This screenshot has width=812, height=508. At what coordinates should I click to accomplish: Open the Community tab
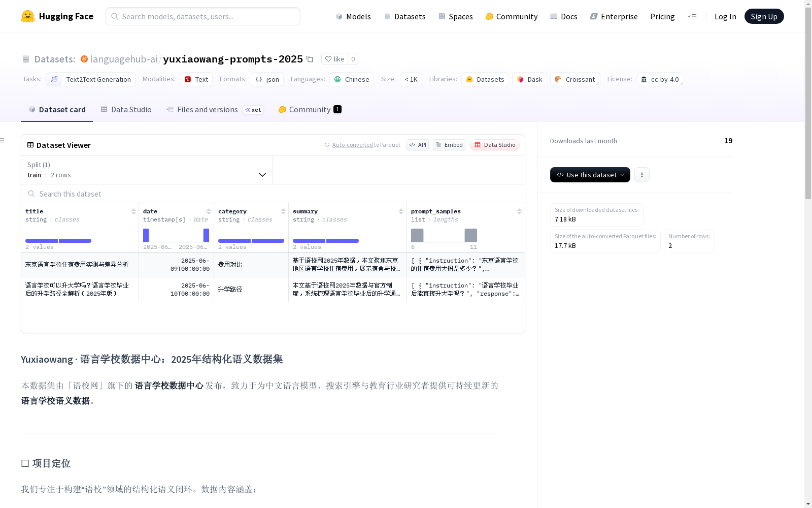310,109
